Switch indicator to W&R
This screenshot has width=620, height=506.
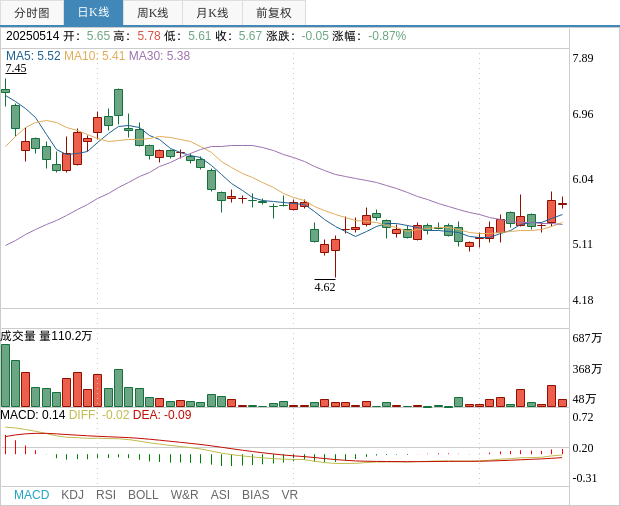pos(184,495)
